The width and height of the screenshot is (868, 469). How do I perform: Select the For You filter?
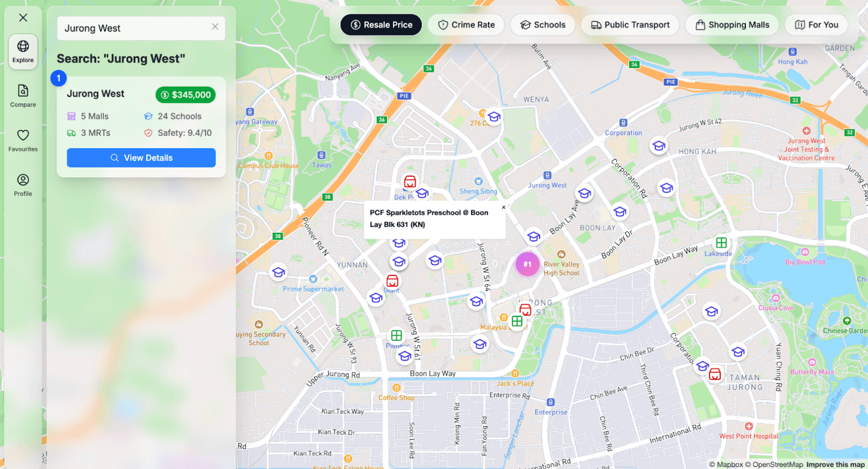[x=816, y=25]
